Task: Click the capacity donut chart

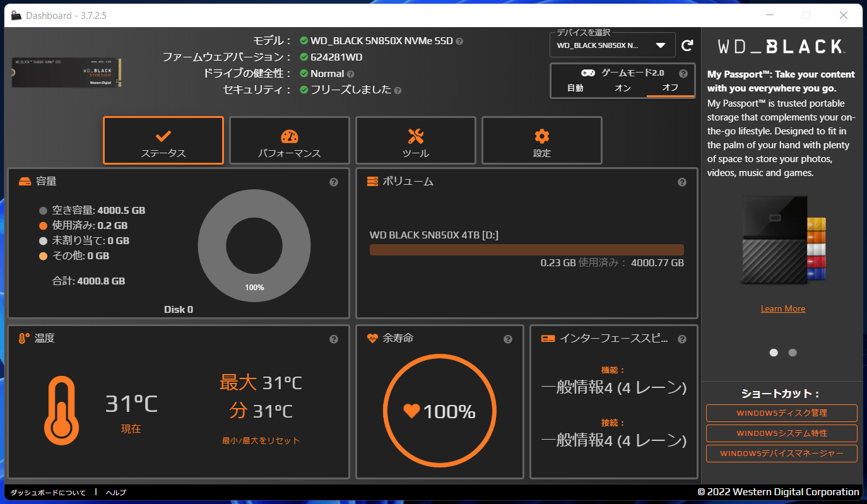Action: click(x=254, y=247)
